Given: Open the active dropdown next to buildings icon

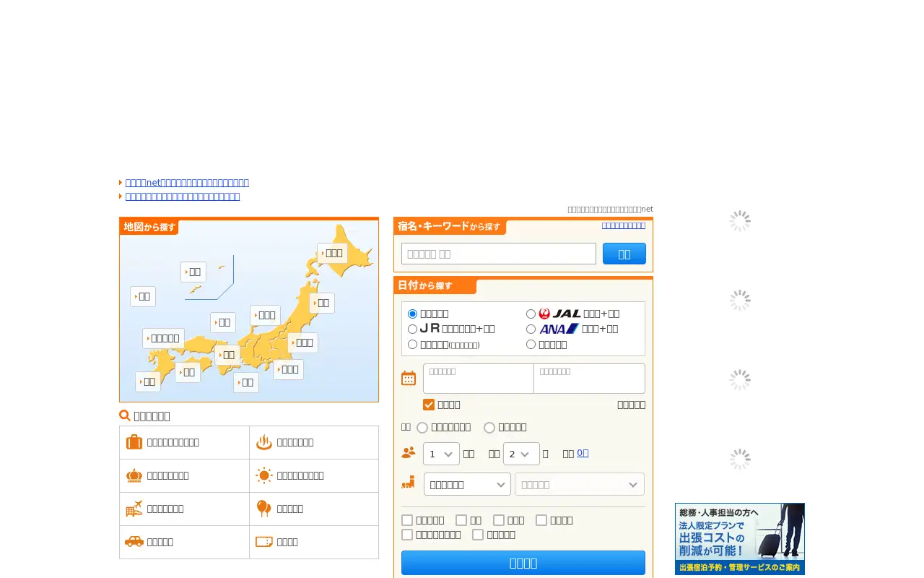Looking at the screenshot, I should 467,484.
